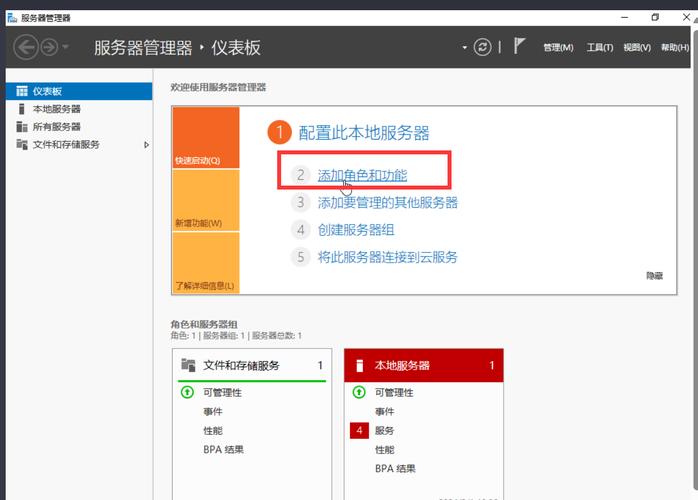Image resolution: width=698 pixels, height=500 pixels.
Task: Open dropdown arrow left of refresh icon
Action: (x=464, y=47)
